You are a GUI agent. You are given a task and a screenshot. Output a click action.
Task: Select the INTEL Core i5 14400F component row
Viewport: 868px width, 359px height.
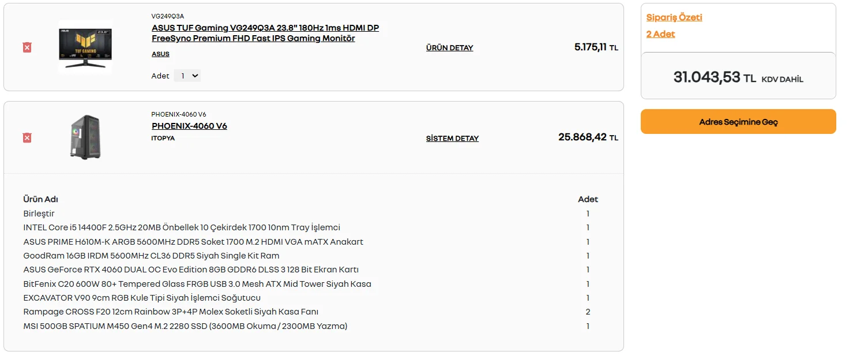pos(182,227)
